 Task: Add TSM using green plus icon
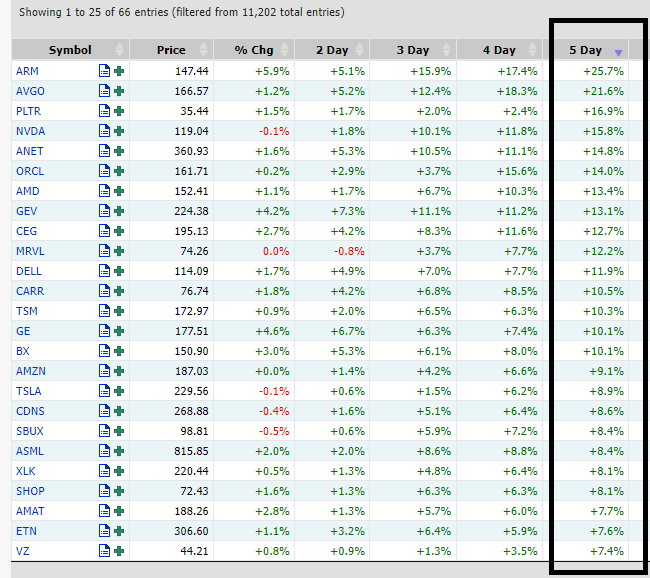[119, 311]
